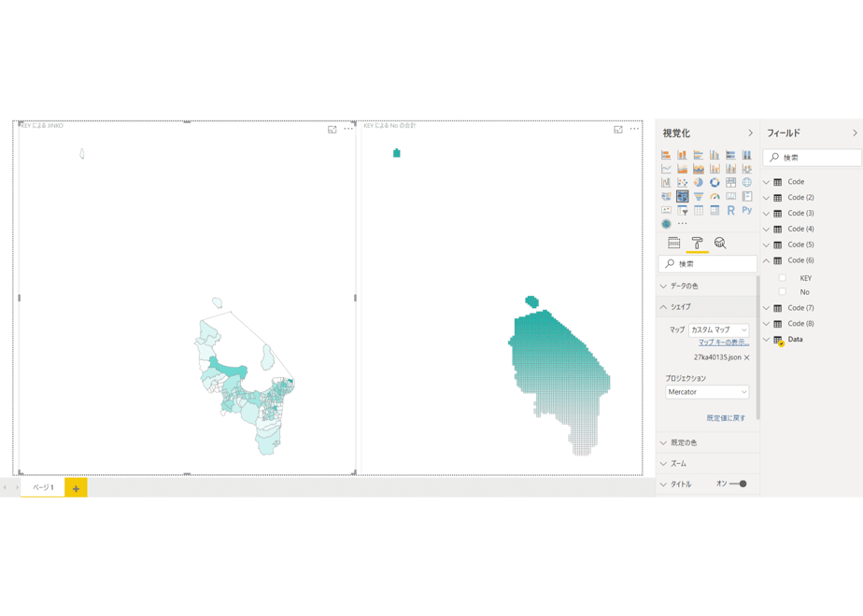Switch to the Fields well tab
The width and height of the screenshot is (863, 616).
[673, 243]
